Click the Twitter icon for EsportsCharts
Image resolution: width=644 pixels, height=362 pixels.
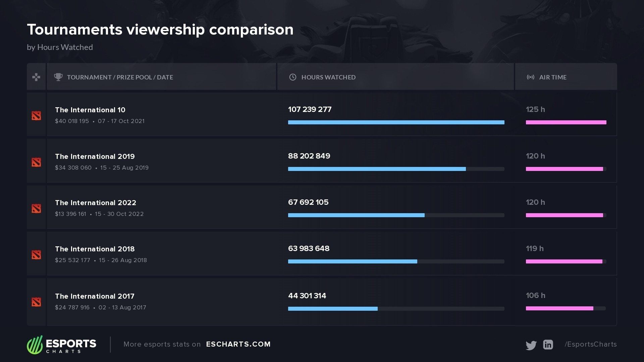(x=531, y=344)
